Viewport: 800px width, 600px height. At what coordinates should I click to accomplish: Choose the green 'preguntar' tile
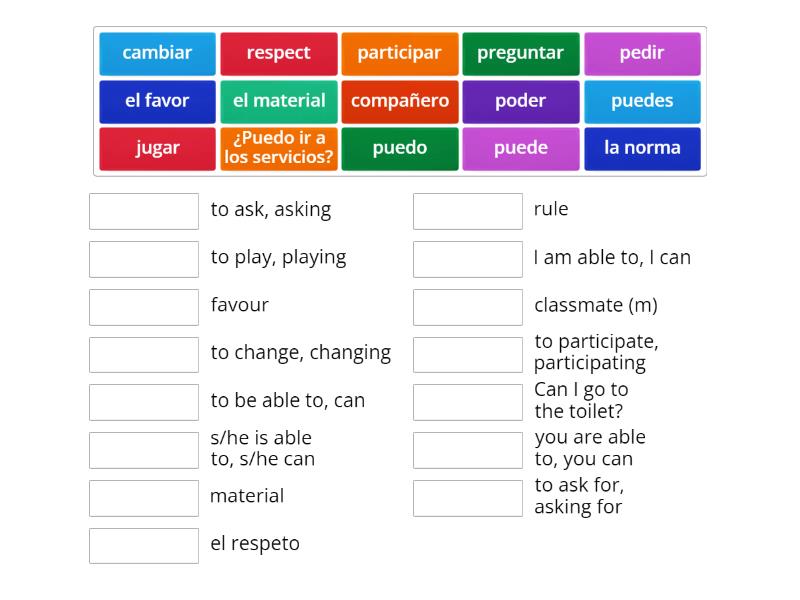520,54
